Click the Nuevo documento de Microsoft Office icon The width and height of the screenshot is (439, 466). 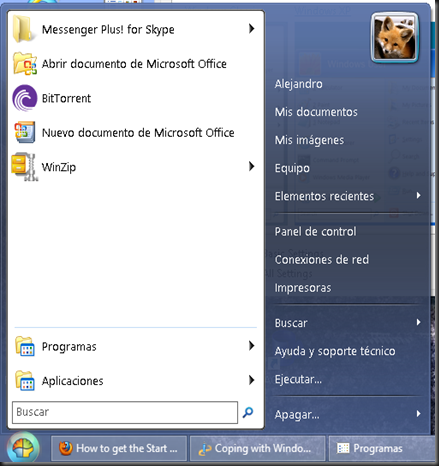point(25,132)
